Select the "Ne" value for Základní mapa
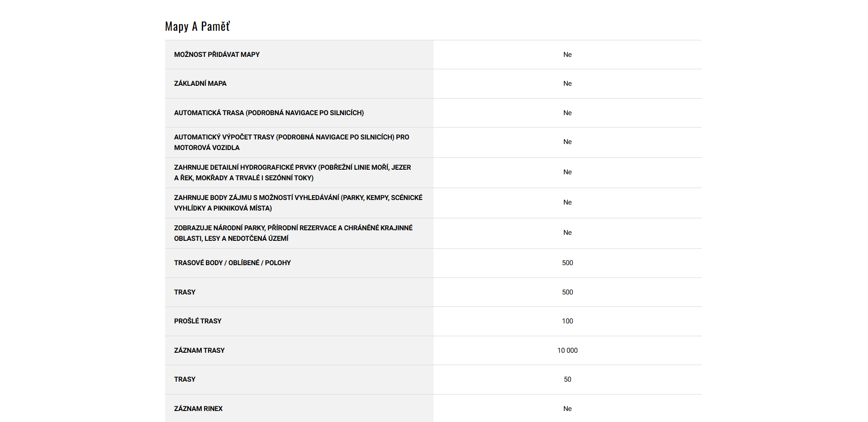The image size is (868, 422). point(568,83)
